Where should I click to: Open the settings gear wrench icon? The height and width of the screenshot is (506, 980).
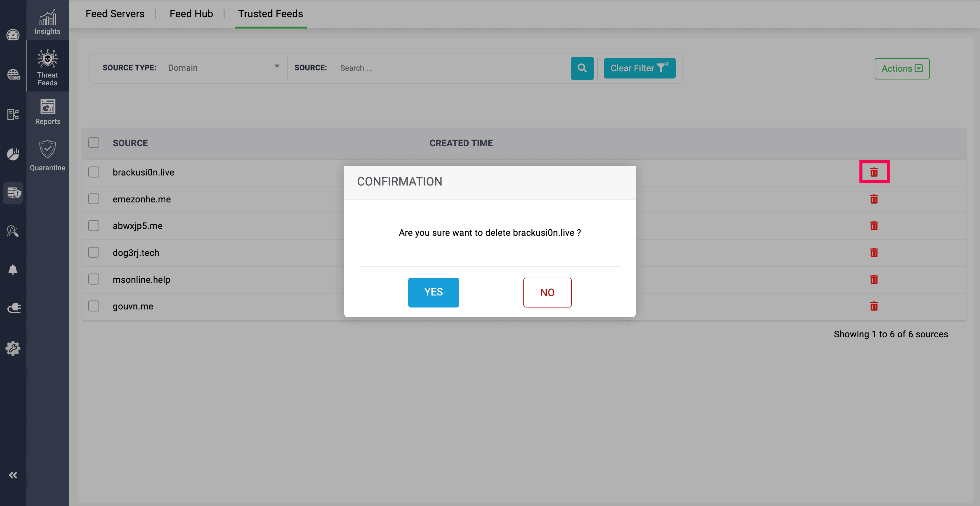click(x=13, y=348)
